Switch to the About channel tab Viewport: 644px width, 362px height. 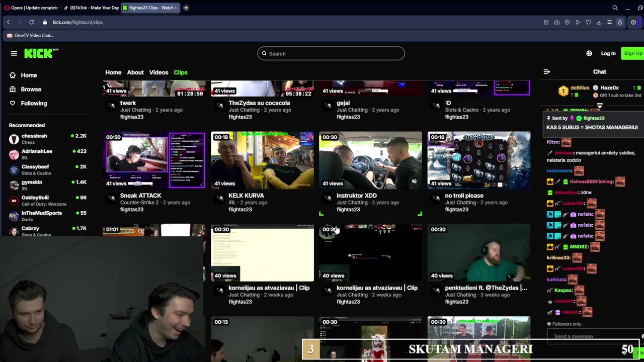pos(135,72)
